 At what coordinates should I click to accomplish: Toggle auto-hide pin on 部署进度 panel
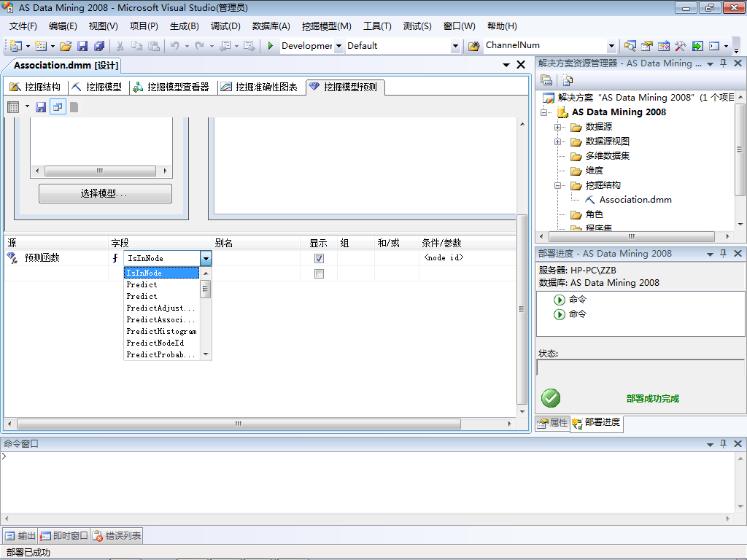(723, 253)
